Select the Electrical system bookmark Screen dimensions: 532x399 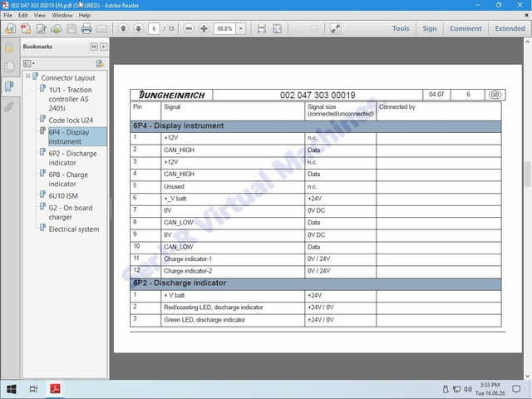click(x=74, y=229)
